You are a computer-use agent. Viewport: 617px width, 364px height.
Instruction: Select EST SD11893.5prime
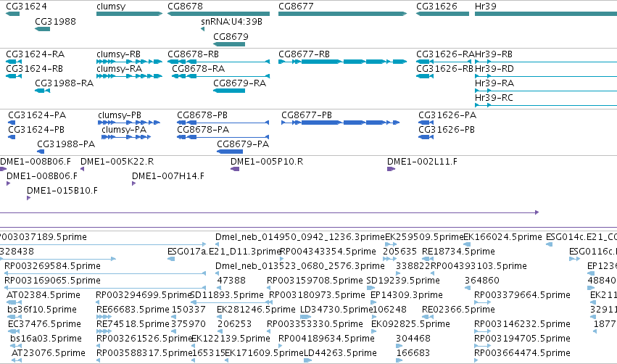[227, 294]
